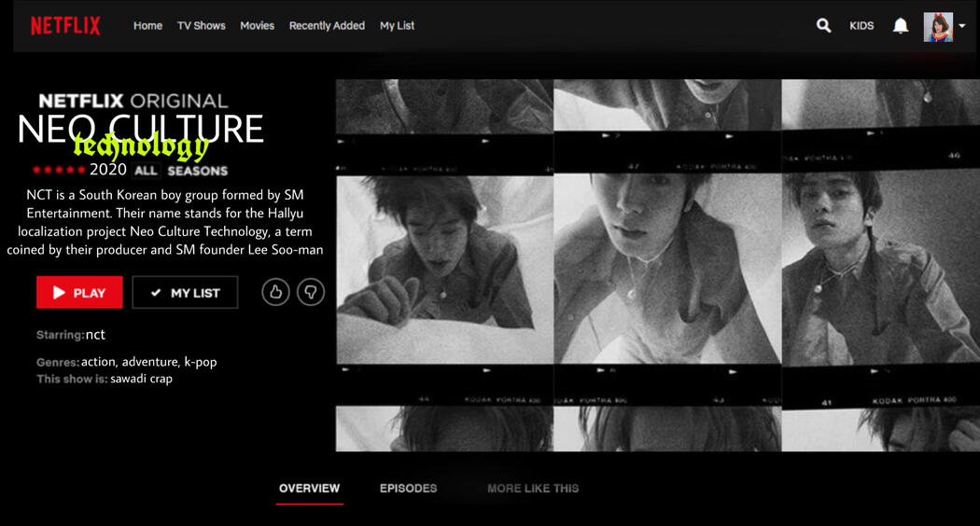Image resolution: width=980 pixels, height=526 pixels.
Task: Switch to KIDS profile link
Action: 861,26
